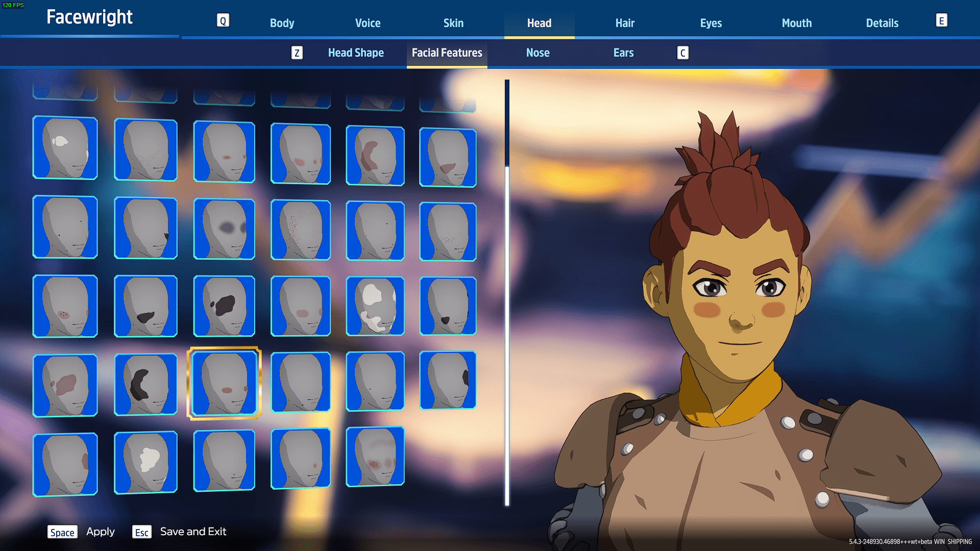Viewport: 980px width, 551px height.
Task: Choose the curved mauve birthmark face option
Action: [375, 156]
